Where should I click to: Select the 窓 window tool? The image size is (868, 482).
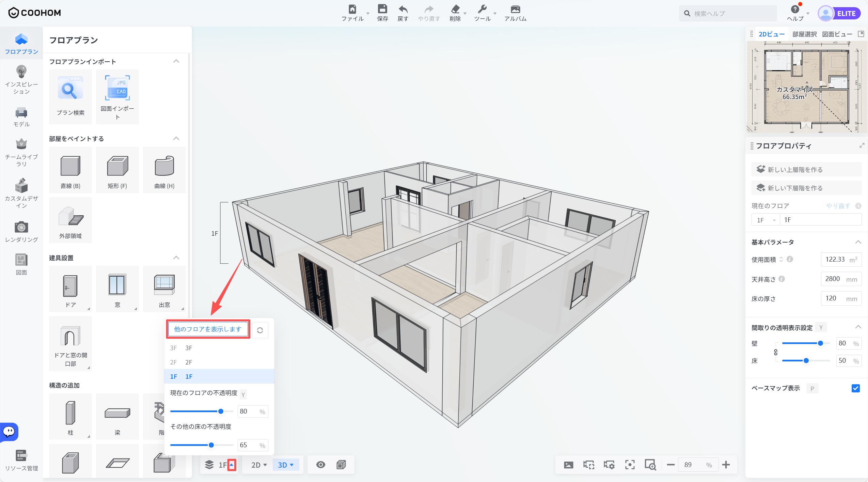click(x=117, y=289)
